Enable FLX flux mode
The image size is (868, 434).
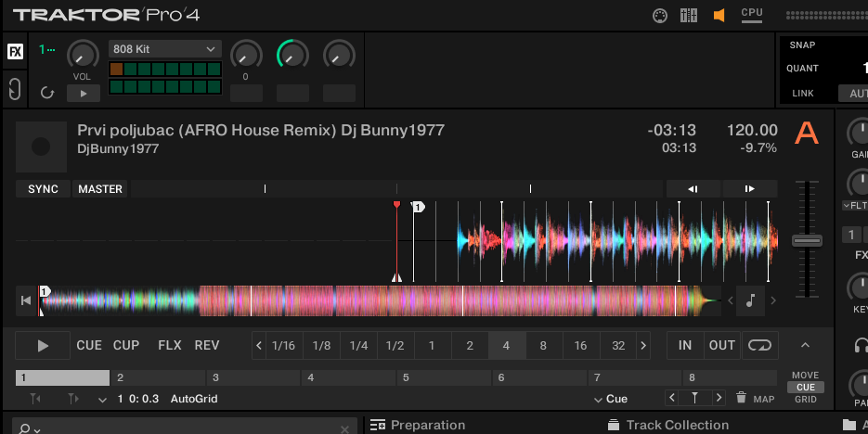coord(169,346)
